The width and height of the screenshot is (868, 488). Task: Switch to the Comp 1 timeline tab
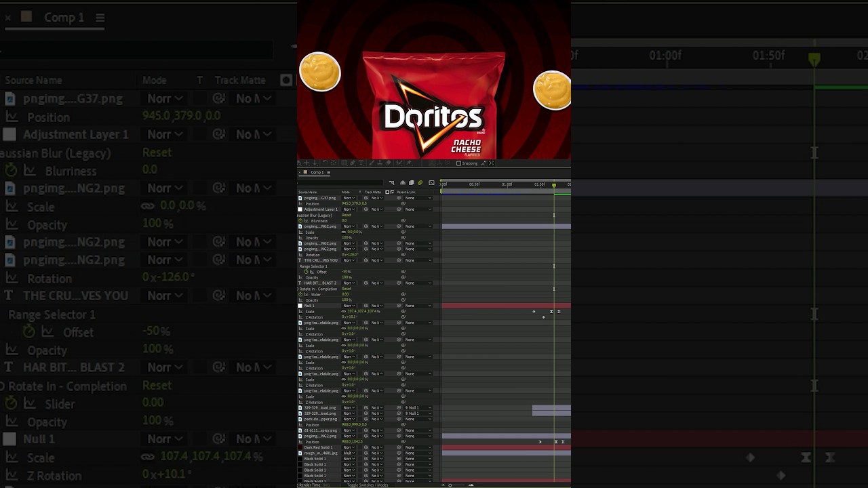pos(317,172)
